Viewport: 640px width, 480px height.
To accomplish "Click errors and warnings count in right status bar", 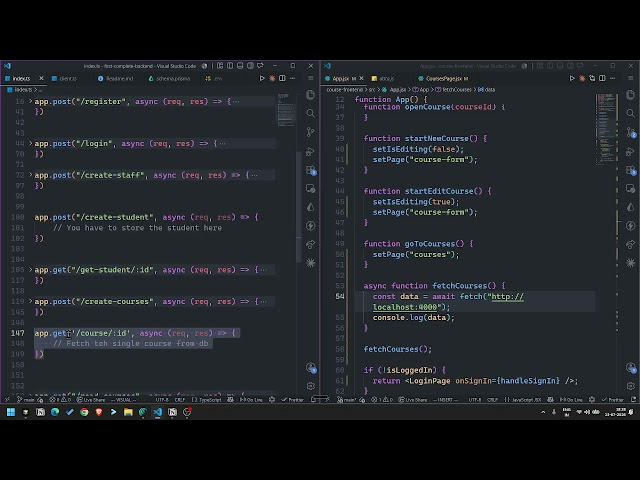I will (381, 400).
